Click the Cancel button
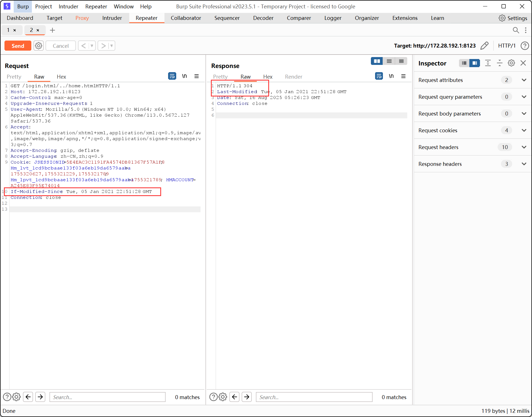This screenshot has height=417, width=532. click(x=61, y=46)
